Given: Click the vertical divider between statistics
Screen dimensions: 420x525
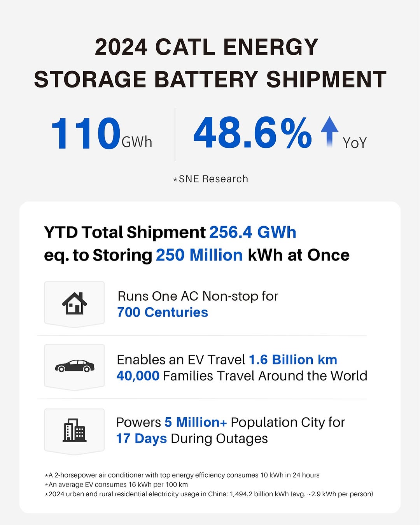Looking at the screenshot, I should pos(175,134).
